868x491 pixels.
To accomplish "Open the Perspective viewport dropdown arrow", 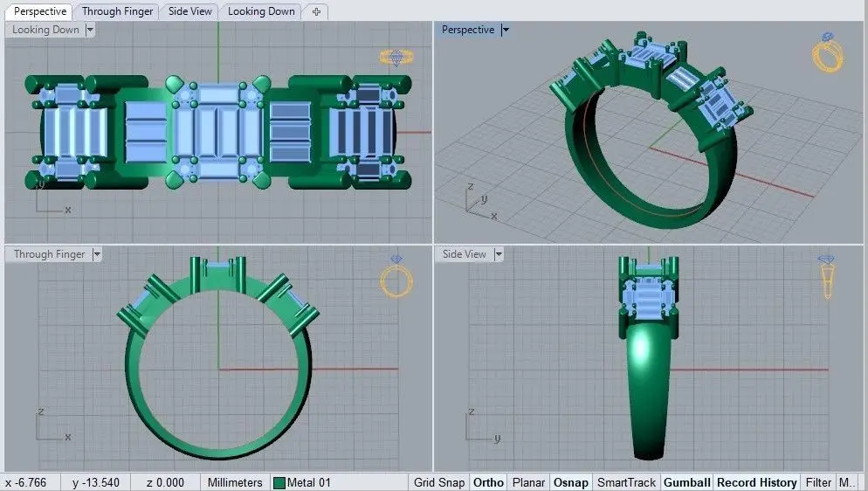I will click(505, 30).
